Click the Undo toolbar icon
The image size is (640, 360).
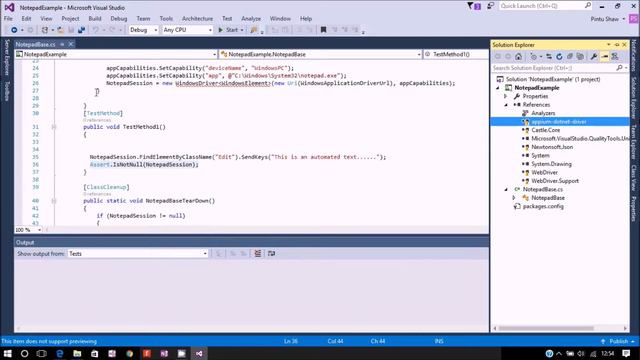[96, 30]
